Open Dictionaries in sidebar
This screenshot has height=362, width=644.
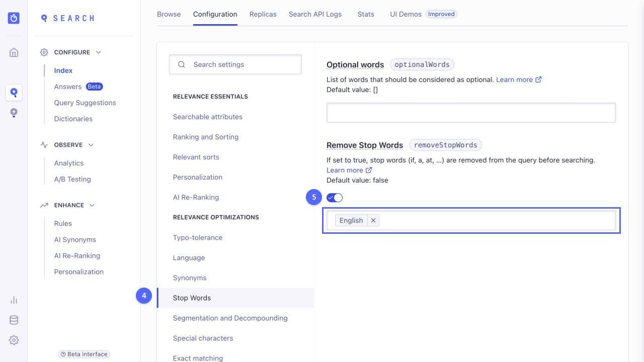pyautogui.click(x=73, y=119)
